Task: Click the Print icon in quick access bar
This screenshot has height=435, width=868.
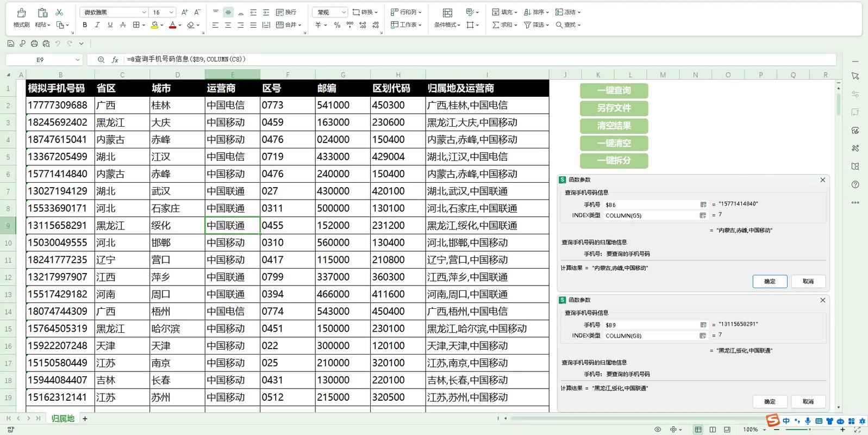Action: tap(34, 43)
